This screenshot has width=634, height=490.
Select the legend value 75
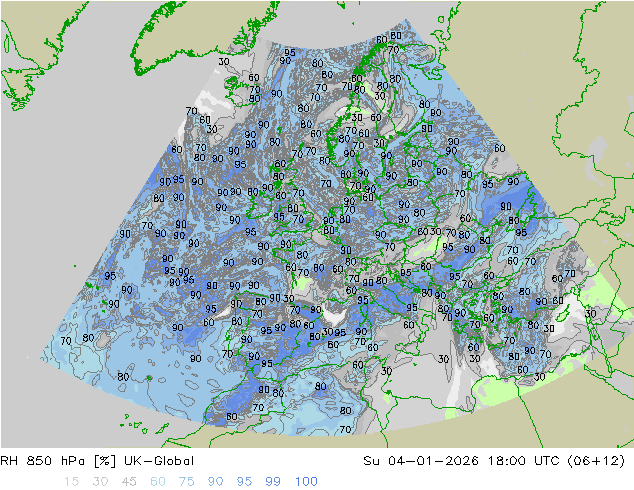(x=186, y=481)
